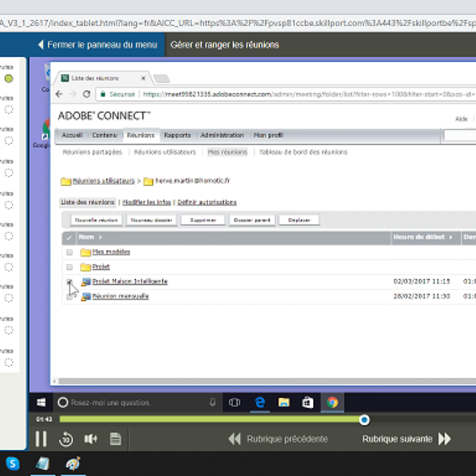Screen dimensions: 476x476
Task: Go to Rubrique précédente
Action: [x=278, y=439]
